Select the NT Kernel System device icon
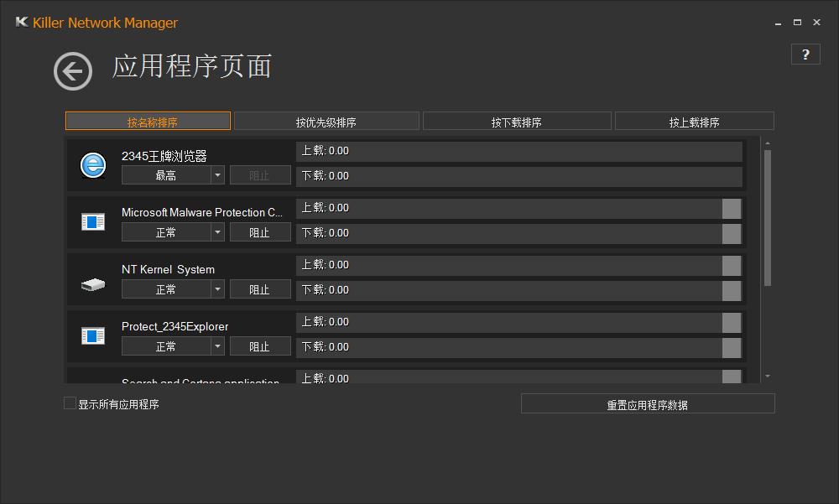The image size is (839, 504). (x=92, y=284)
